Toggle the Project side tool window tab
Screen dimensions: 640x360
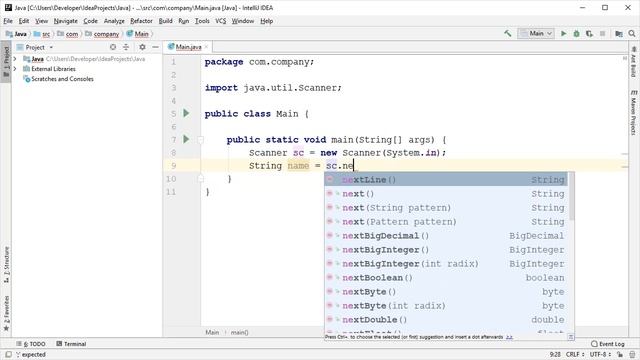pos(6,61)
